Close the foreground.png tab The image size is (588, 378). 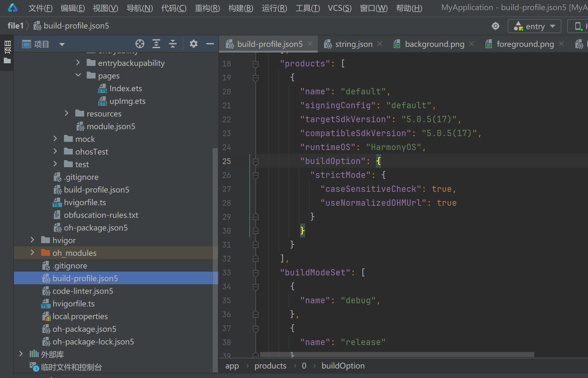[561, 44]
